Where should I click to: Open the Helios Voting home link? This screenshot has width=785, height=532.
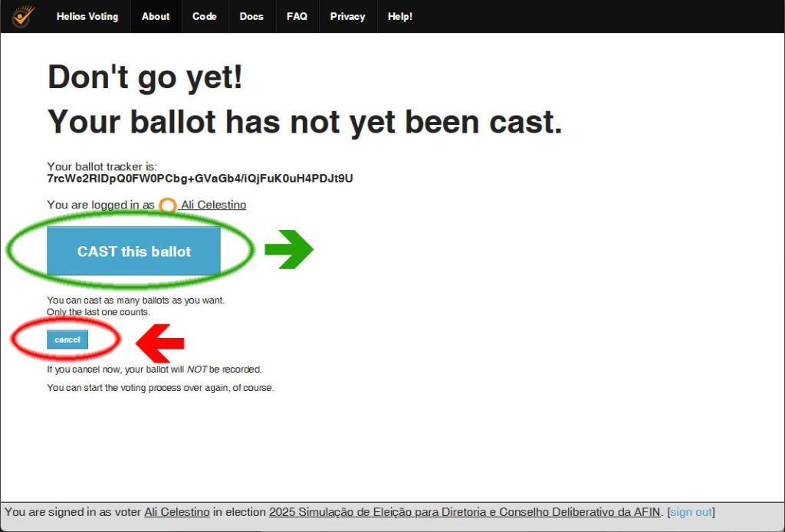tap(87, 16)
